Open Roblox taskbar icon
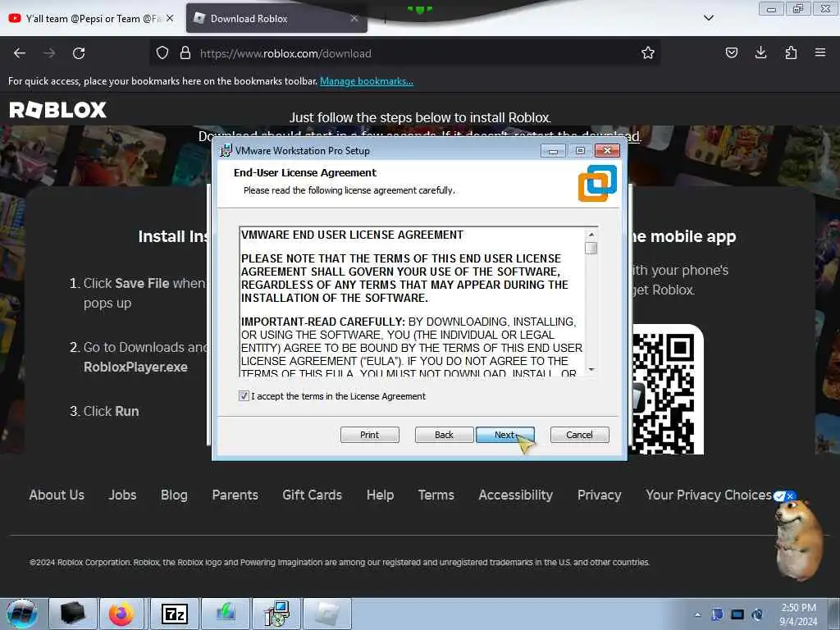The width and height of the screenshot is (840, 630). click(327, 614)
